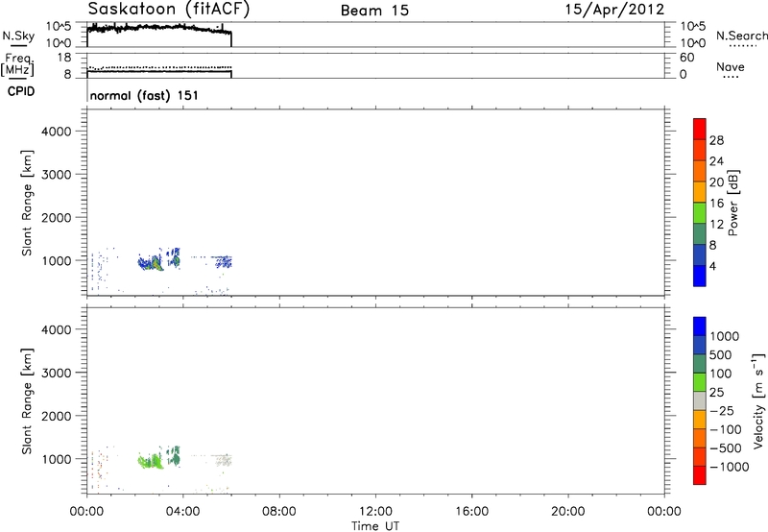Click the green echo cluster near 03:00 in power panel
The height and width of the screenshot is (532, 768).
point(156,263)
